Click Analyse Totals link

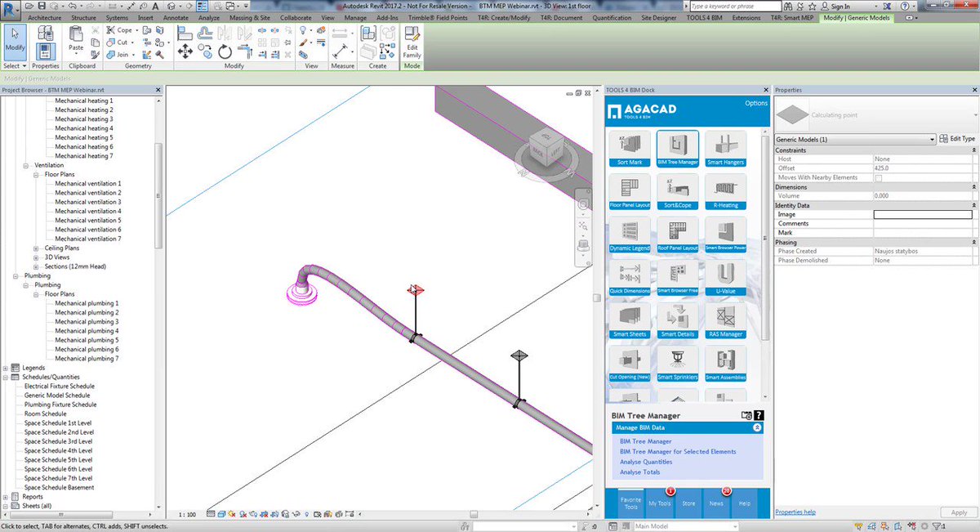(640, 472)
